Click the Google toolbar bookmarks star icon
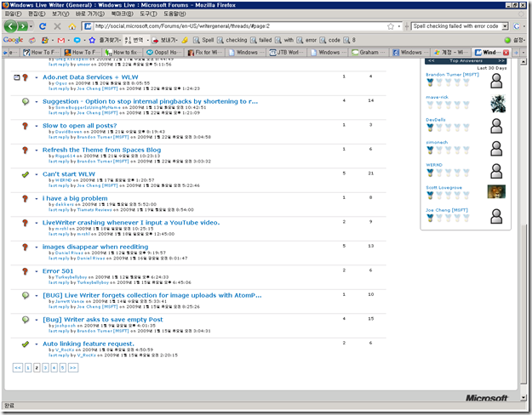The width and height of the screenshot is (532, 415). pyautogui.click(x=92, y=40)
